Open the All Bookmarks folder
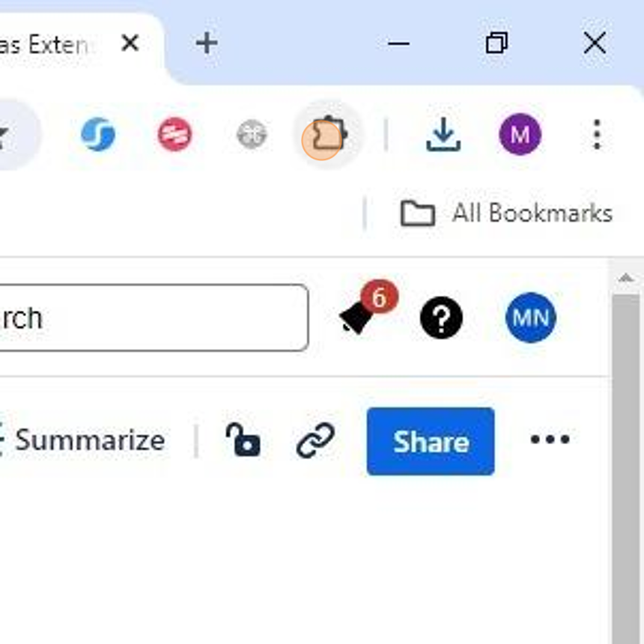 tap(507, 213)
